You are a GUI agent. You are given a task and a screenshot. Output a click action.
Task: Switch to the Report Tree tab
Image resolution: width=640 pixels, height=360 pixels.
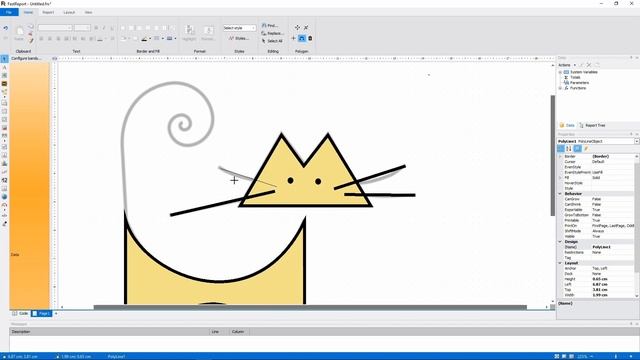pyautogui.click(x=592, y=125)
